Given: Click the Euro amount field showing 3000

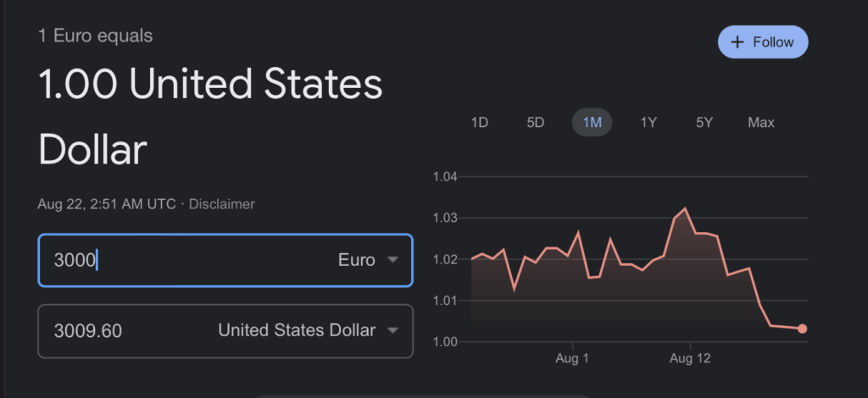Looking at the screenshot, I should [x=170, y=260].
